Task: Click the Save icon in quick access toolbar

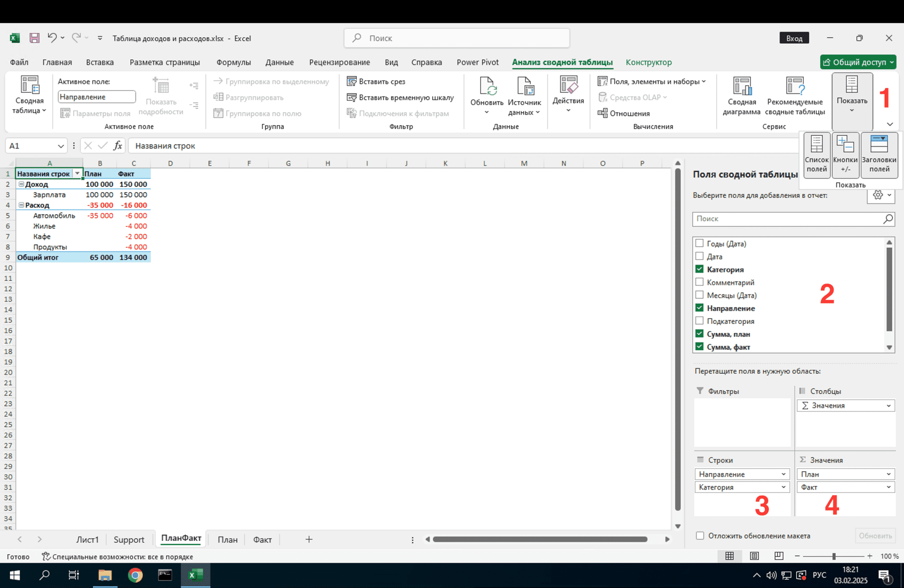Action: [35, 38]
